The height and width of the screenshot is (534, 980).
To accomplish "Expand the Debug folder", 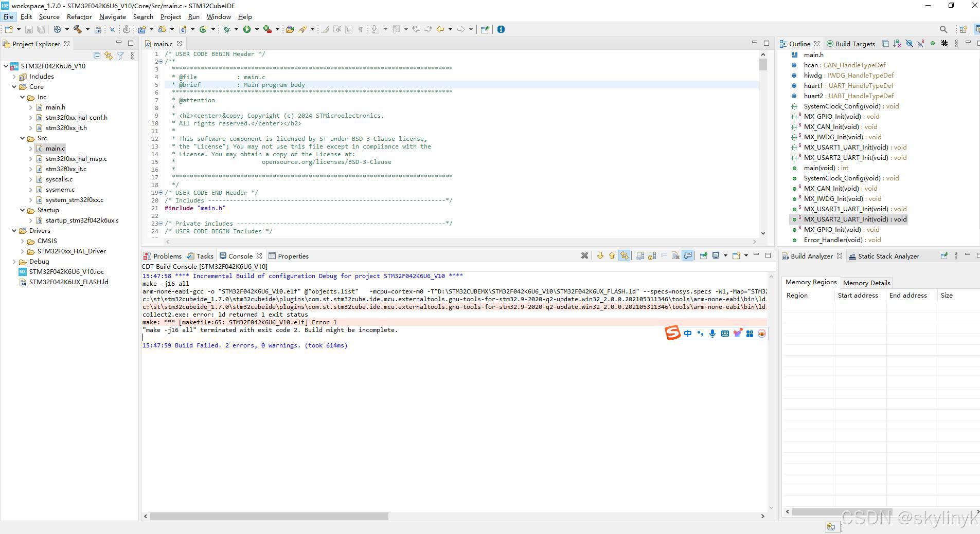I will 14,261.
